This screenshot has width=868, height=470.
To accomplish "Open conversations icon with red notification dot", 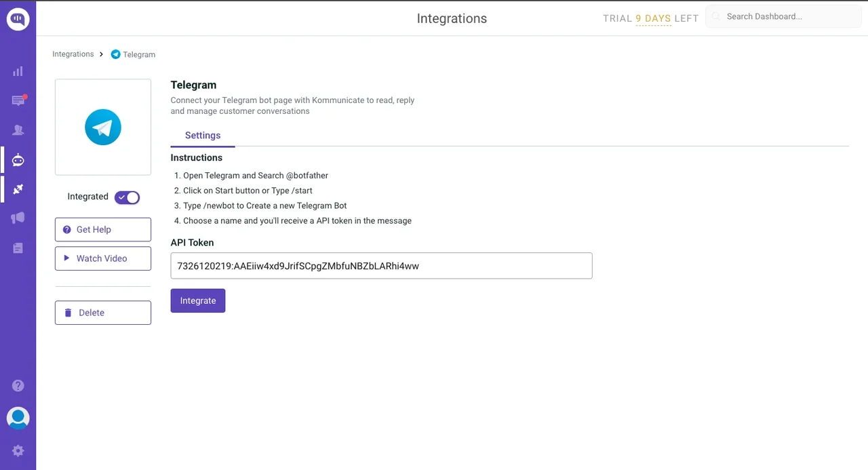I will 18,100.
